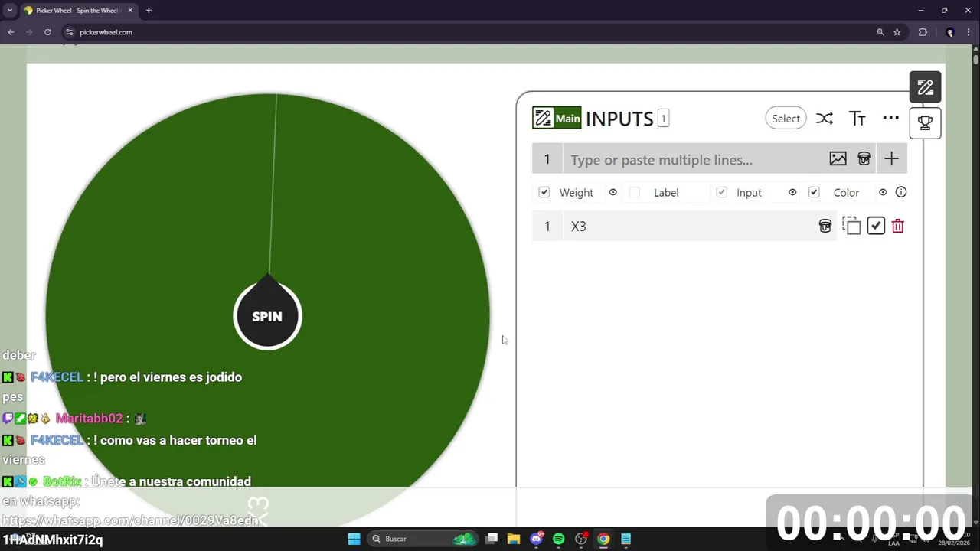Click the Main inputs tool badge
980x551 pixels.
(x=557, y=119)
